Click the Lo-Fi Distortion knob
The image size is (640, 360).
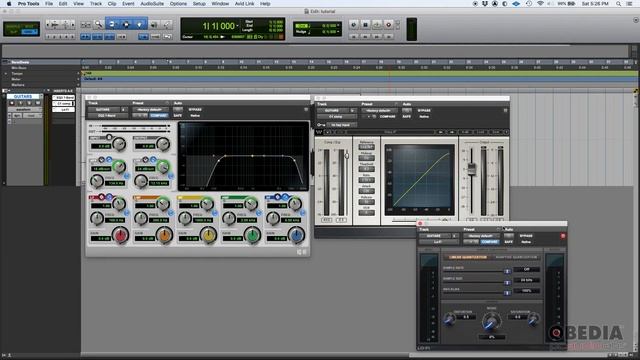click(449, 320)
